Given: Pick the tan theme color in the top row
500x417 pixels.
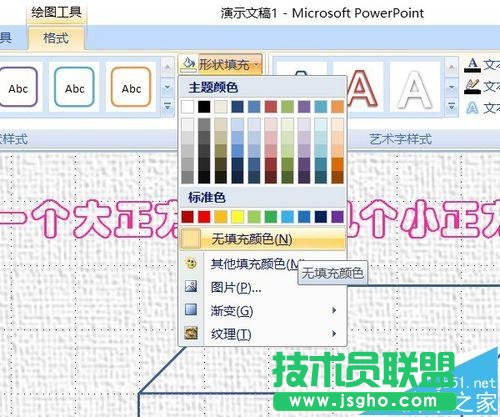Looking at the screenshot, I should tap(221, 107).
